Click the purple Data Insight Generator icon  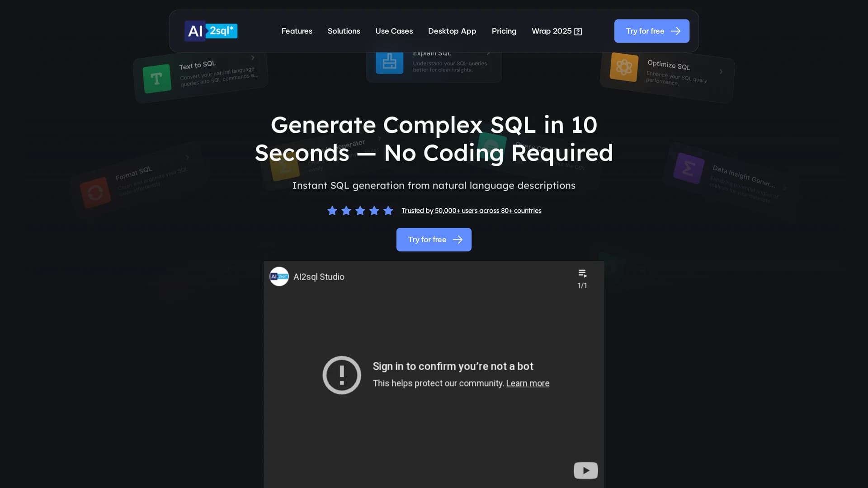coord(689,169)
